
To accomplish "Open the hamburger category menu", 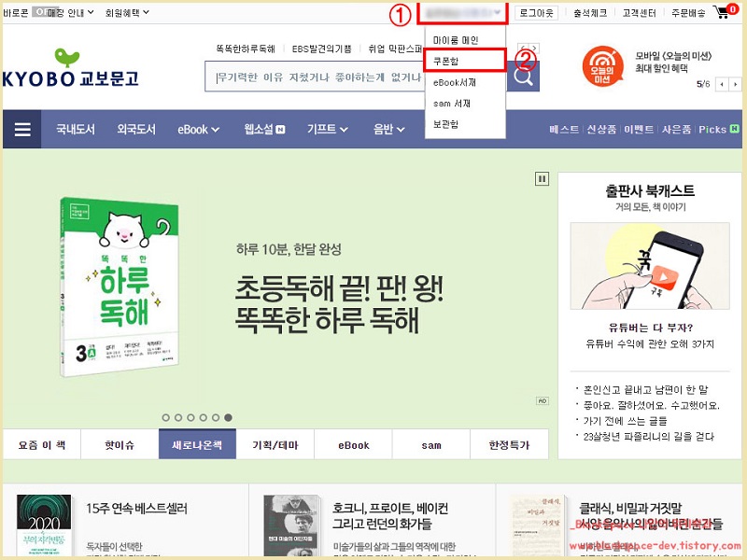I will [x=21, y=129].
